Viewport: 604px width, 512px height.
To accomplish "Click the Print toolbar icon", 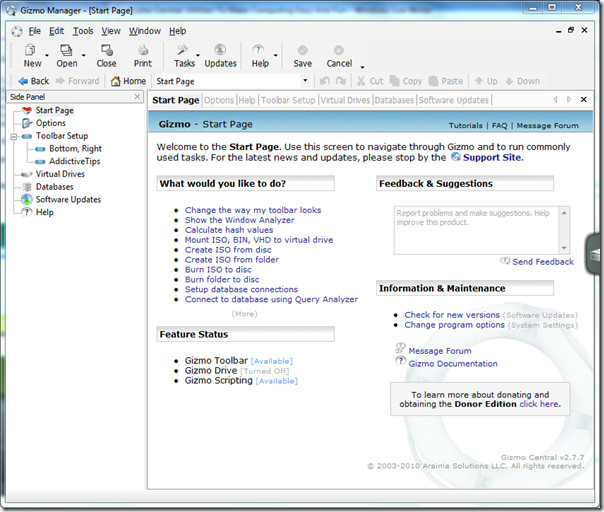I will [x=143, y=50].
